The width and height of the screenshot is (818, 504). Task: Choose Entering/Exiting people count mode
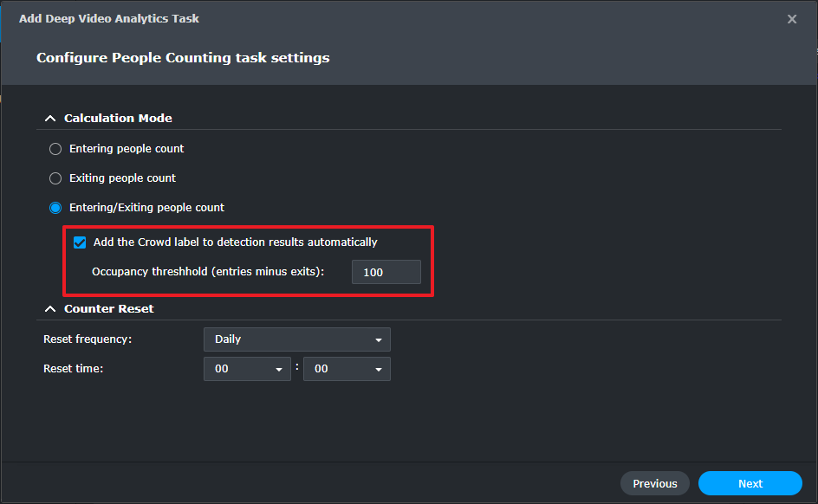(x=55, y=208)
